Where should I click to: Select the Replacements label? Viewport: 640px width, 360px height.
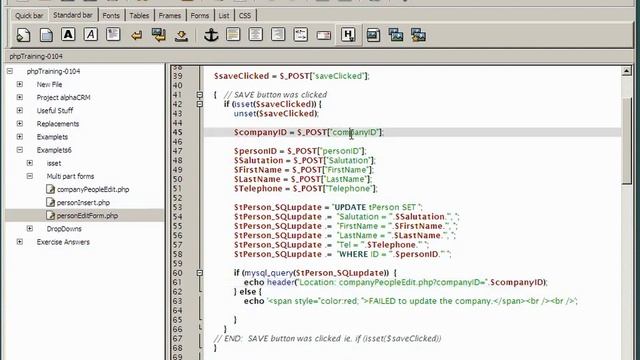58,124
